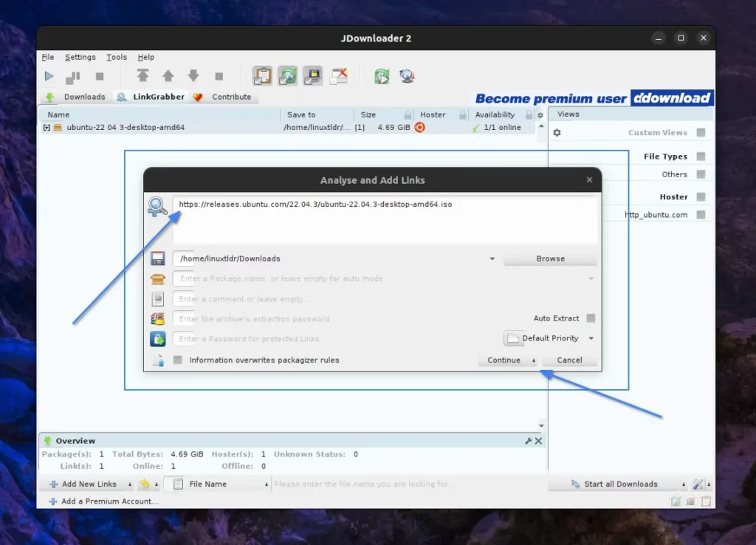The image size is (756, 545).
Task: Click the stop downloads square icon
Action: [100, 76]
